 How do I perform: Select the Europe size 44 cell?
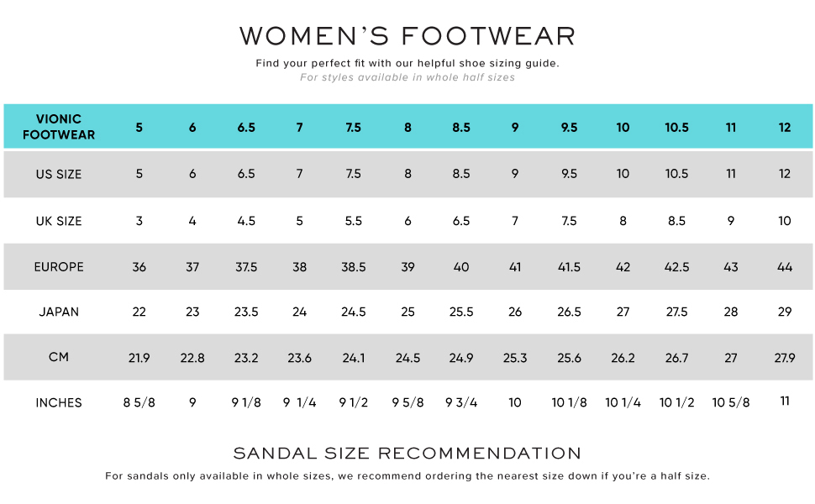785,267
